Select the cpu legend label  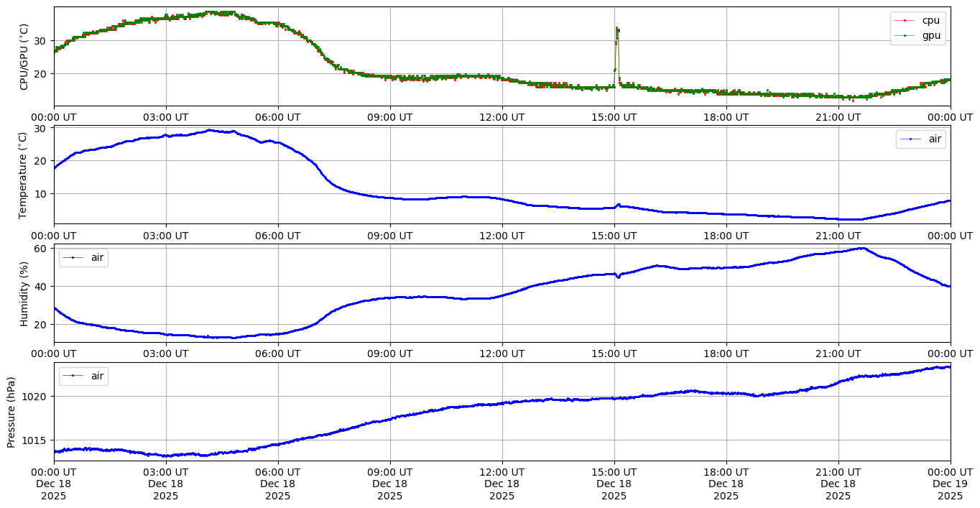(x=931, y=21)
